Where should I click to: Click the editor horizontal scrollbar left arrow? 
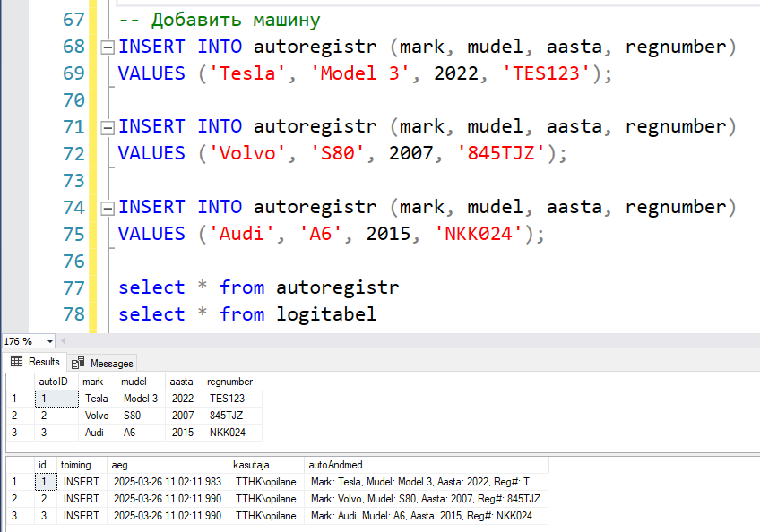pos(63,341)
